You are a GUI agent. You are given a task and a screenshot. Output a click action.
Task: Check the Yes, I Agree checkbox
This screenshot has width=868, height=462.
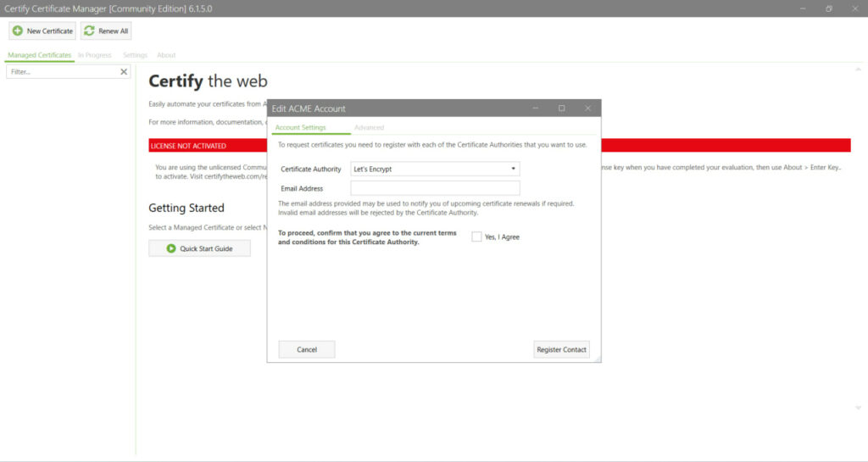coord(476,237)
